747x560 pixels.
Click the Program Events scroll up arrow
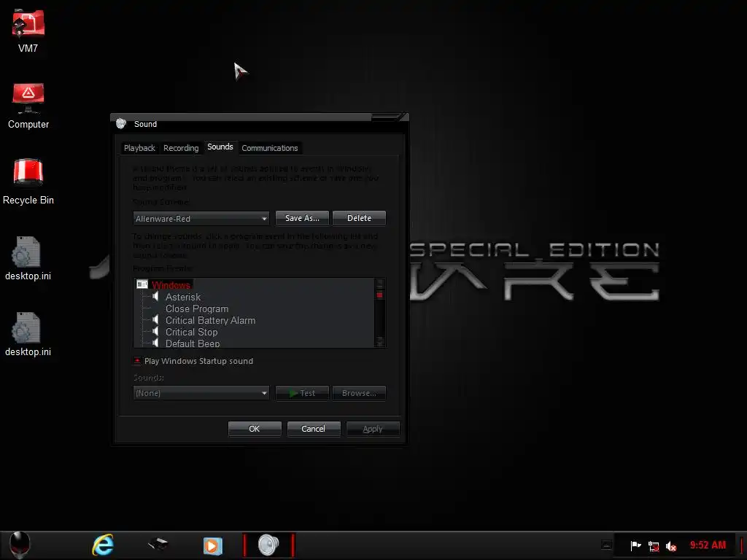379,284
